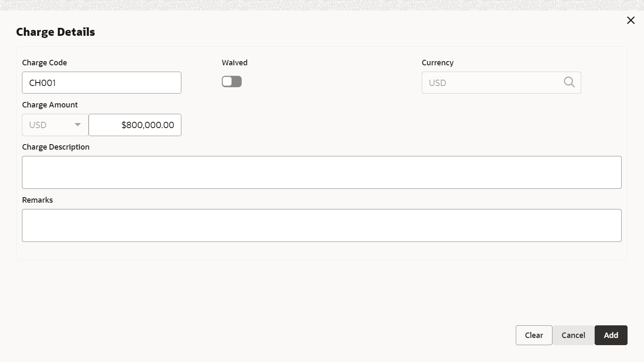644x362 pixels.
Task: Click the Currency lookup field
Action: click(x=501, y=83)
